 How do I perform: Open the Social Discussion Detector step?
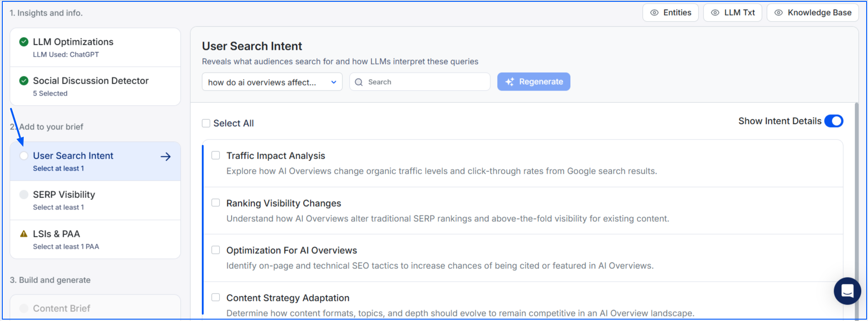[95, 86]
